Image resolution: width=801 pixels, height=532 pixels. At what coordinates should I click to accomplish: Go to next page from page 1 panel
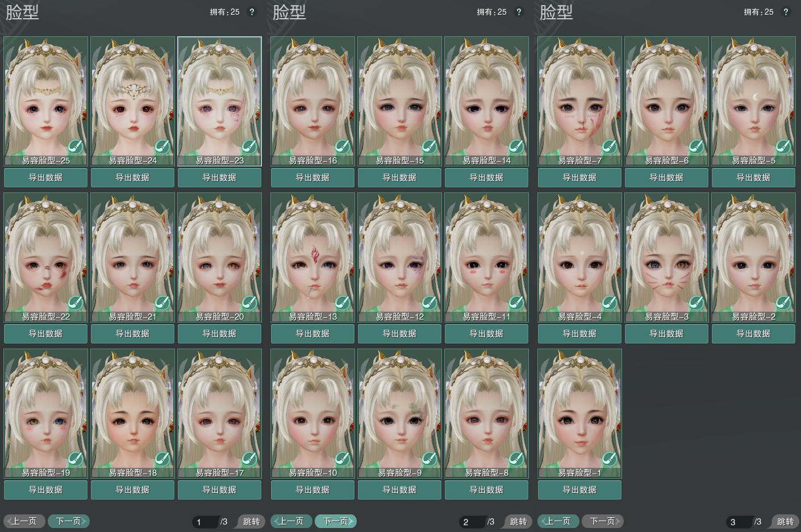coord(69,521)
